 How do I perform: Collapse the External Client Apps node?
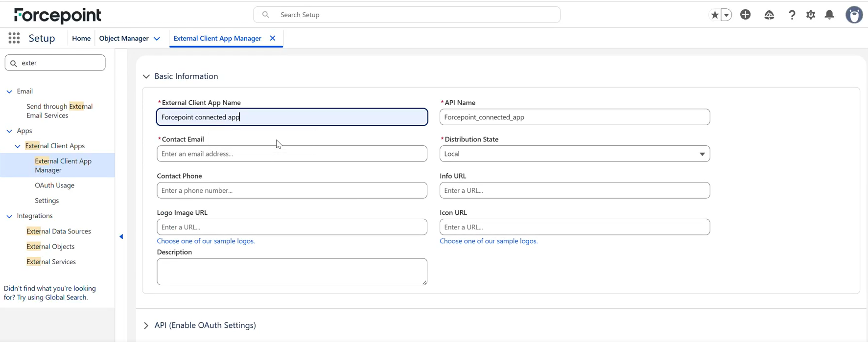[x=18, y=146]
